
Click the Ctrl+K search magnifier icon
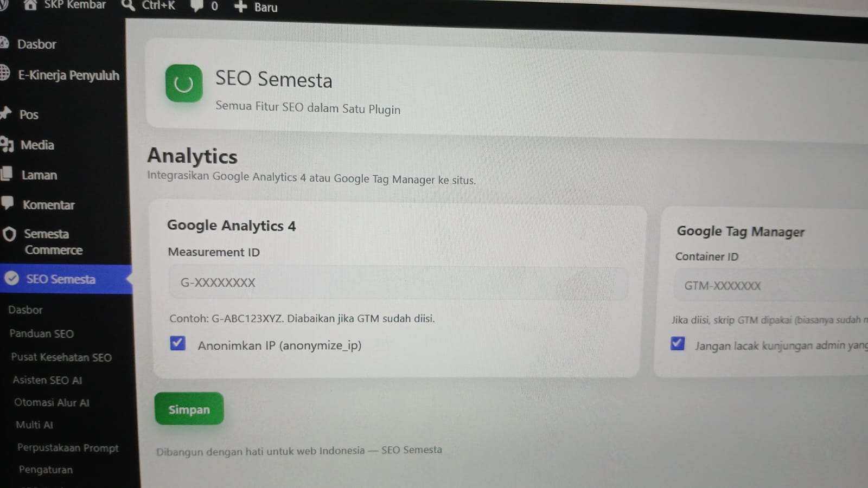coord(128,5)
